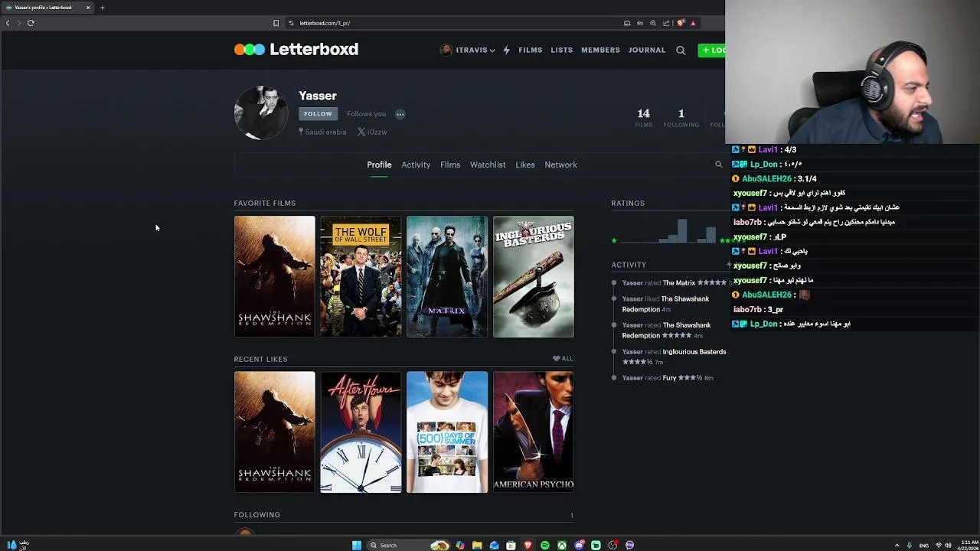This screenshot has width=980, height=551.
Task: Close the Yasser's profile browser tab
Action: 88,8
